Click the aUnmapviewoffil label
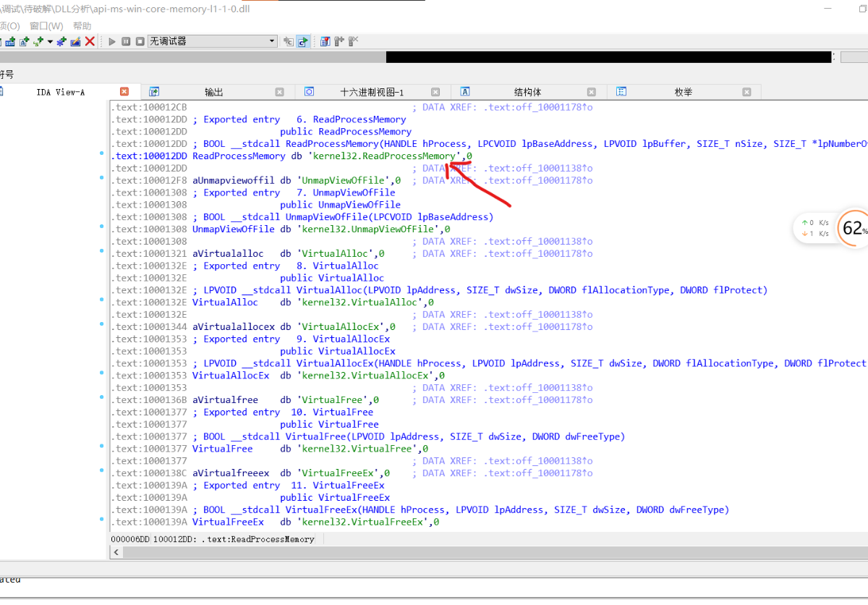Image resolution: width=868 pixels, height=605 pixels. (233, 180)
